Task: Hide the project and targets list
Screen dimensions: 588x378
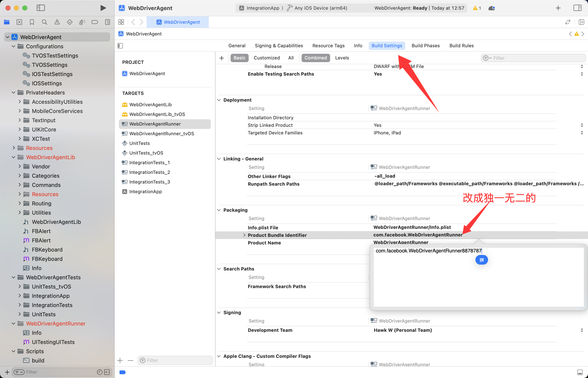Action: click(120, 46)
